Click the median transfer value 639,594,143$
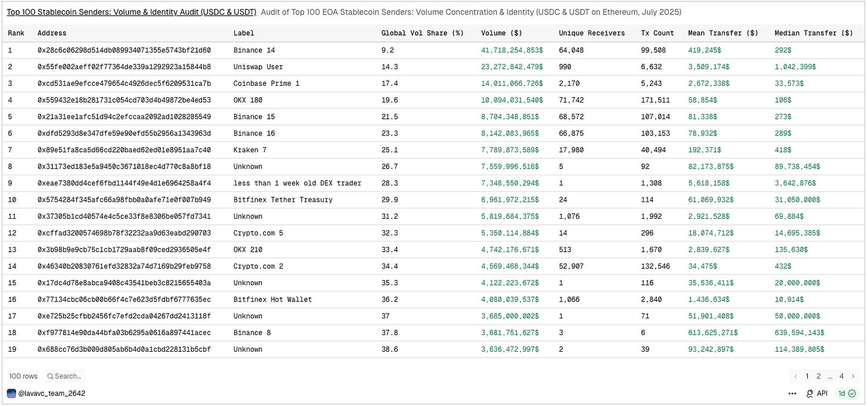 801,333
